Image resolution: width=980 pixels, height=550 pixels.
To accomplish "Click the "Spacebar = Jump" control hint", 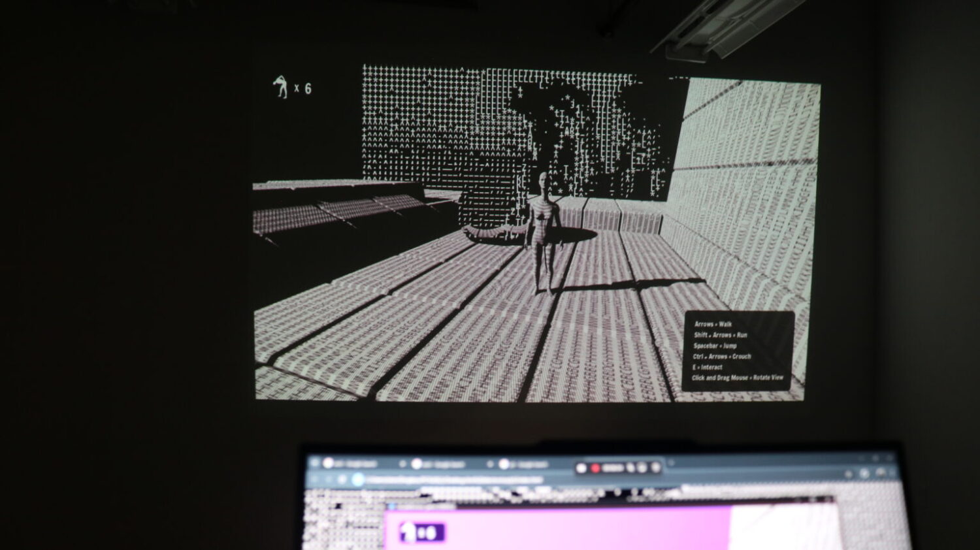I will point(715,346).
